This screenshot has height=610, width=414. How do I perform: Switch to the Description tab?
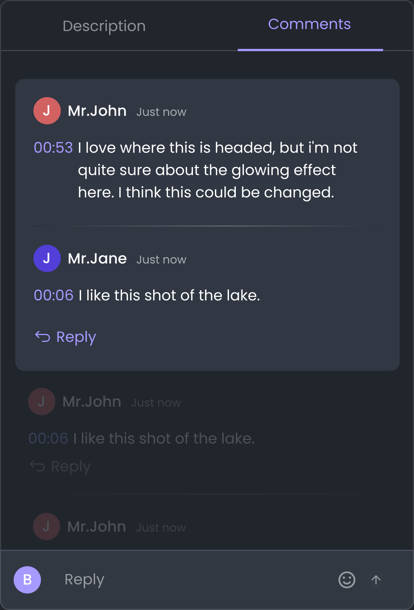point(104,26)
